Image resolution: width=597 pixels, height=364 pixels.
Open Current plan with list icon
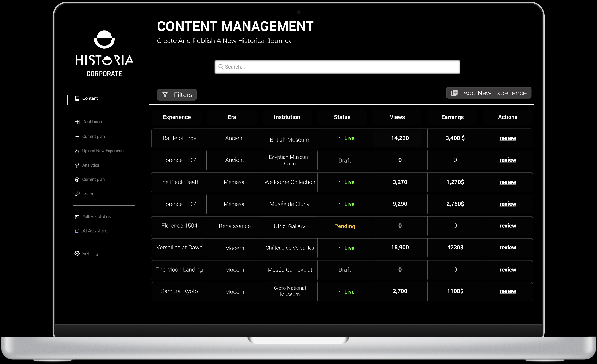pyautogui.click(x=93, y=137)
